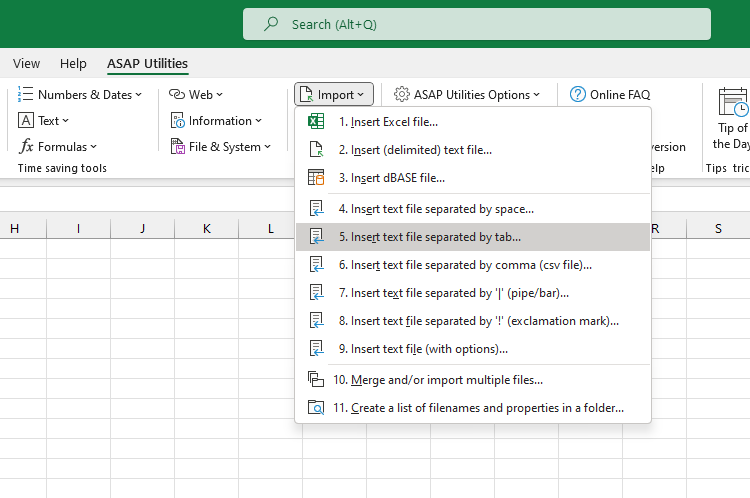
Task: Click the letter A icon of Text
Action: 26,120
